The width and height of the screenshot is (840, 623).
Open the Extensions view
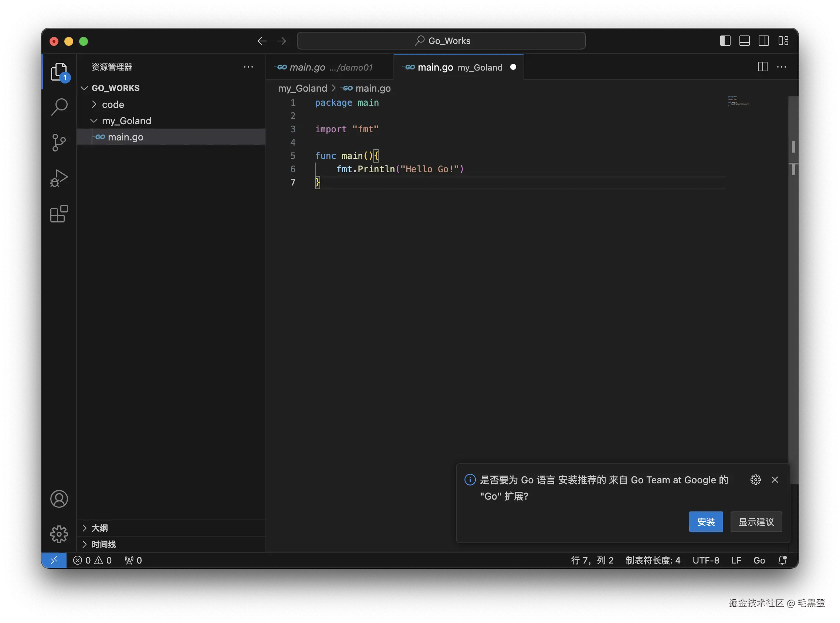click(x=59, y=214)
